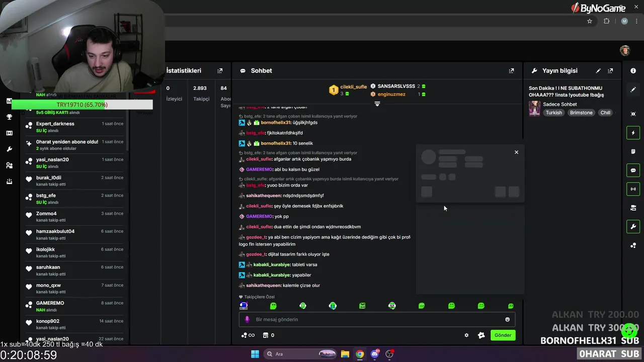This screenshot has width=644, height=362.
Task: Toggle the lightning activity panel in right toolbar
Action: click(633, 133)
